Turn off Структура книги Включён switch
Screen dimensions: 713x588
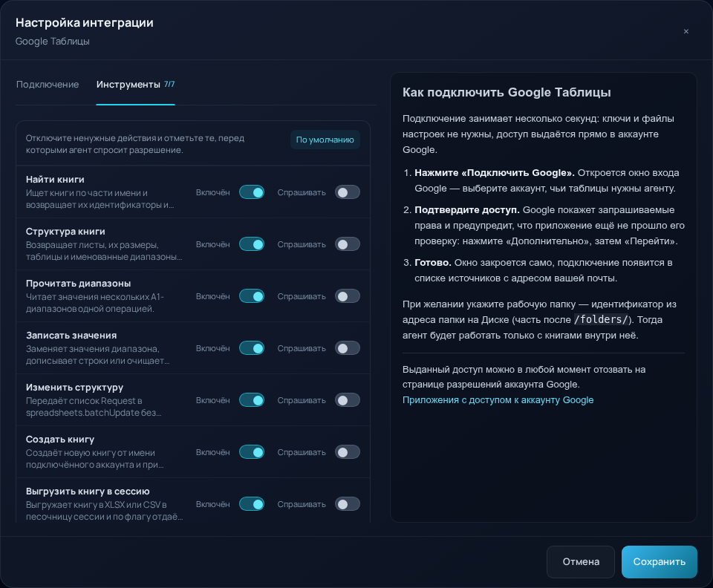[252, 244]
